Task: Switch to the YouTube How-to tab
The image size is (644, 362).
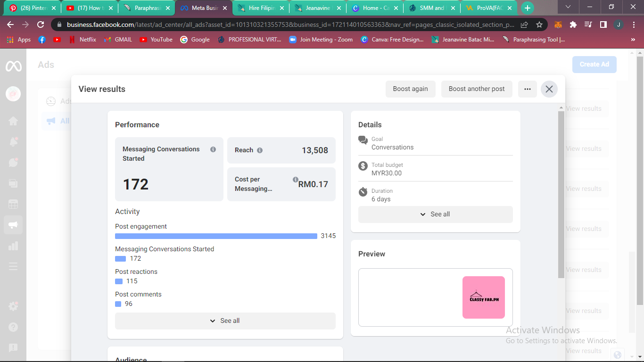Action: pyautogui.click(x=90, y=8)
